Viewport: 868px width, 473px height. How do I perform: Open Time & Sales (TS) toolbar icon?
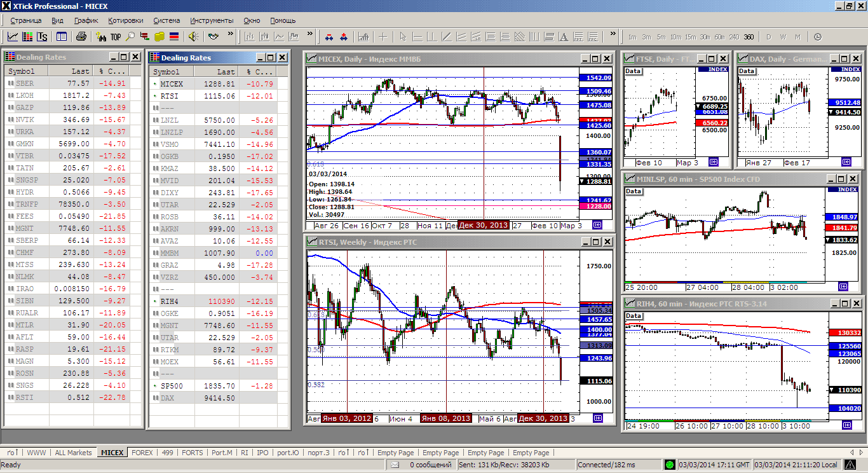42,37
